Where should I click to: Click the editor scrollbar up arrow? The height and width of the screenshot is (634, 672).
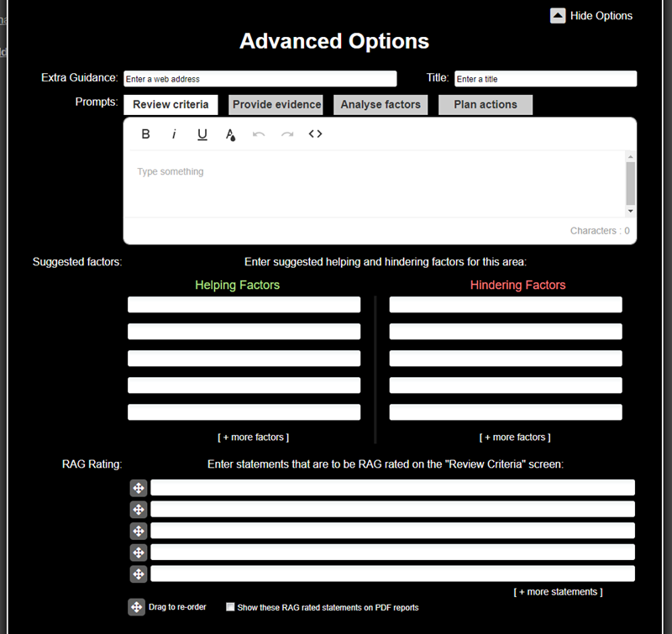coord(631,157)
